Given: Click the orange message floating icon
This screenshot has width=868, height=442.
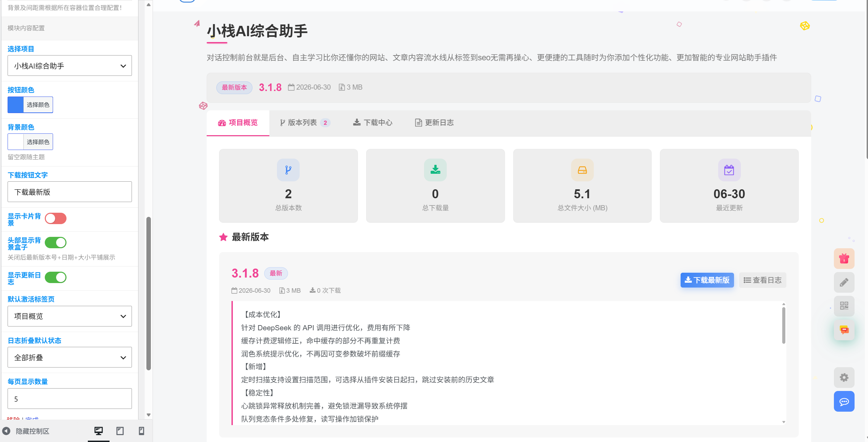Looking at the screenshot, I should click(844, 330).
